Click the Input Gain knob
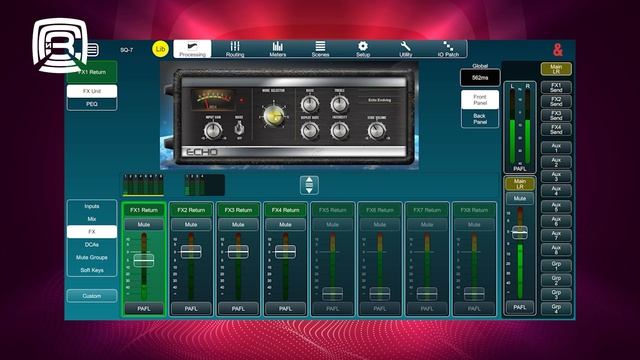The image size is (640, 360). (213, 131)
